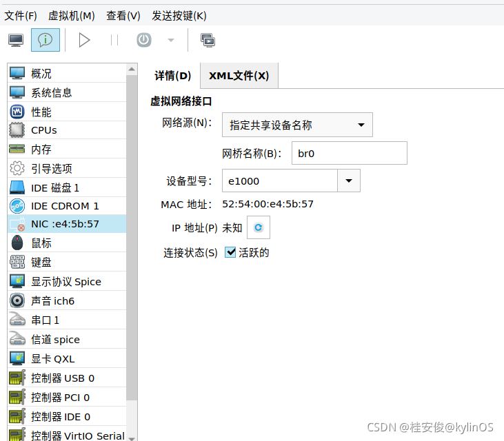Open 性能 performance entry
The image size is (504, 441).
(x=67, y=112)
